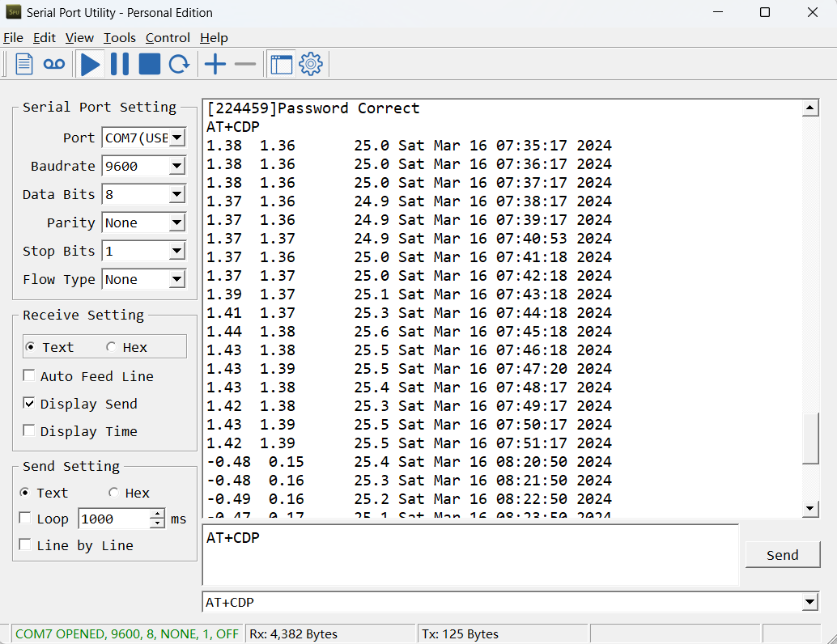This screenshot has height=644, width=837.
Task: Select Text radio in Receive Setting
Action: click(31, 347)
